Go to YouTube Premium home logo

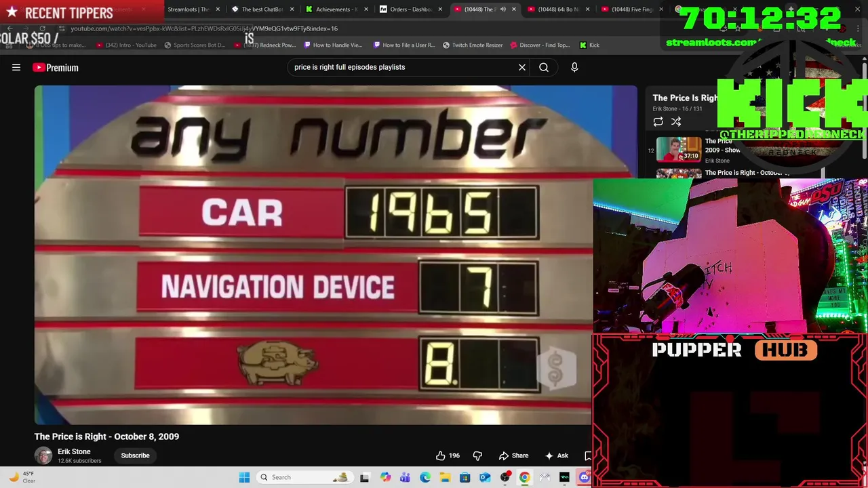(56, 67)
